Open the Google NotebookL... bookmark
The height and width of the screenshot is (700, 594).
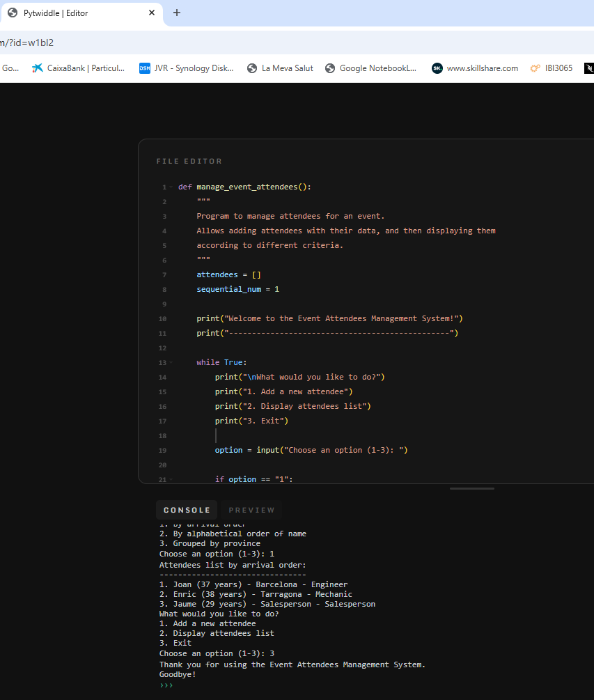click(371, 68)
